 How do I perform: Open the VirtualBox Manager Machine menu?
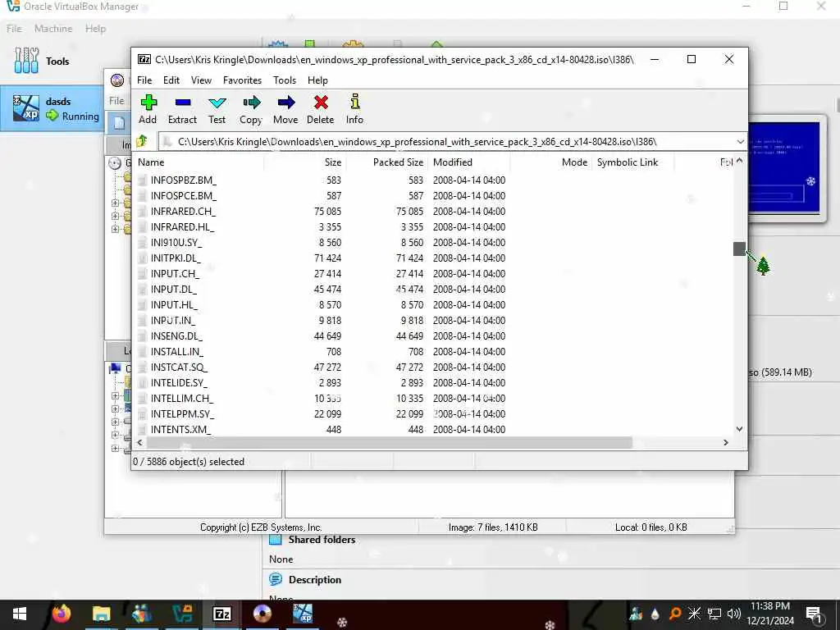click(53, 29)
